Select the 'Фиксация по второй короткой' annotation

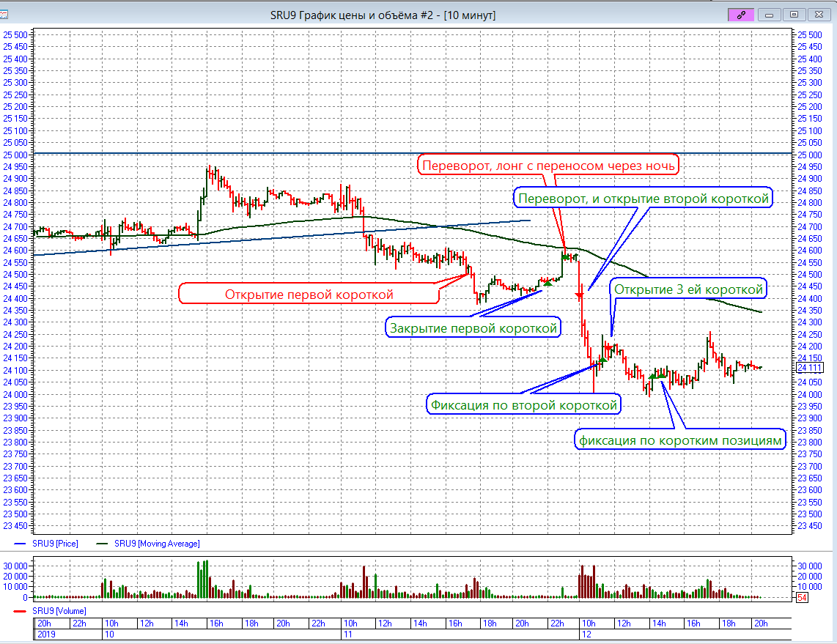pyautogui.click(x=524, y=404)
